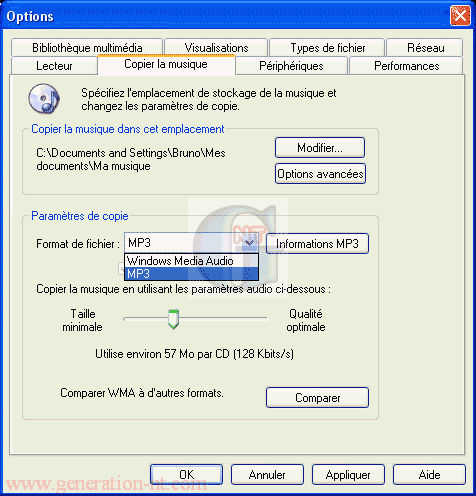Open the Performances tab
Viewport: 476px width, 496px height.
click(406, 66)
